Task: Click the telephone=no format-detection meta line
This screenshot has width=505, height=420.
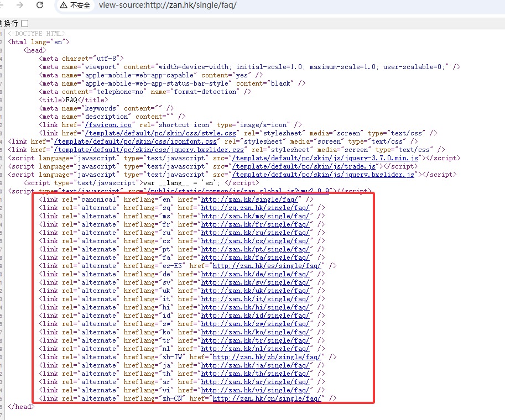Action: 145,92
